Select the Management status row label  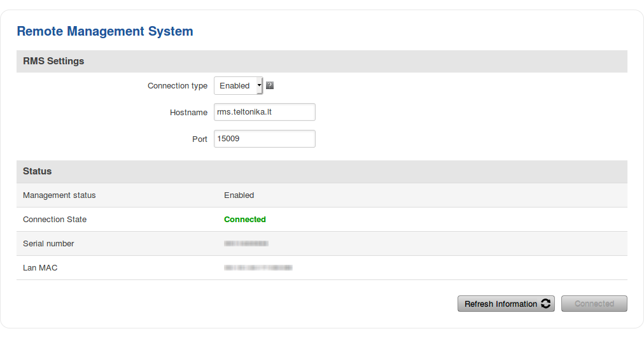[x=59, y=195]
